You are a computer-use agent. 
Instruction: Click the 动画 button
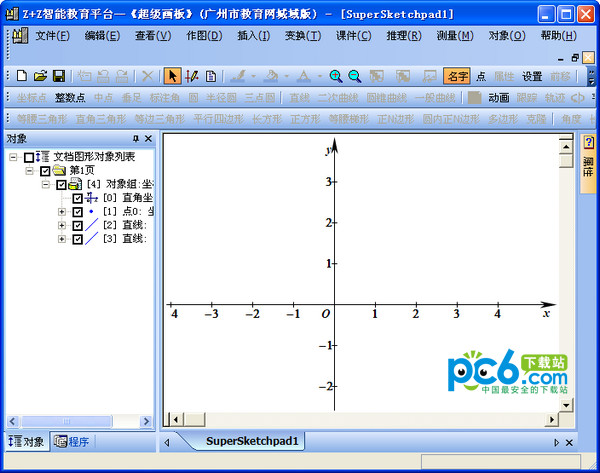coord(499,98)
